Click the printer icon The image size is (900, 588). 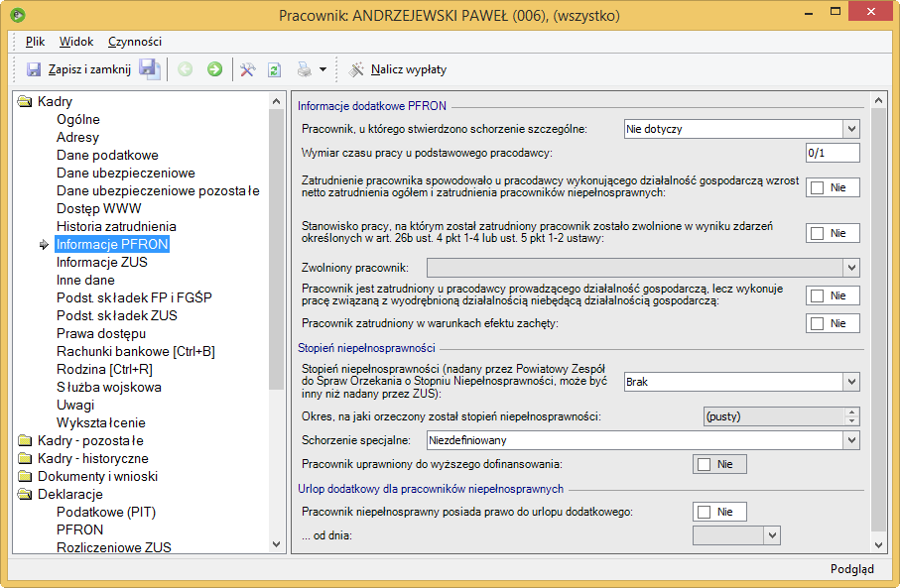[305, 69]
